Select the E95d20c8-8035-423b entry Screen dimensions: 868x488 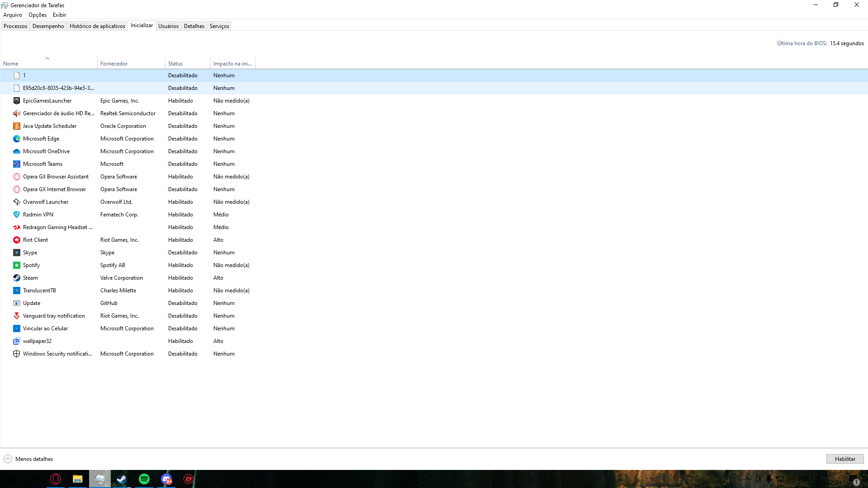(434, 88)
